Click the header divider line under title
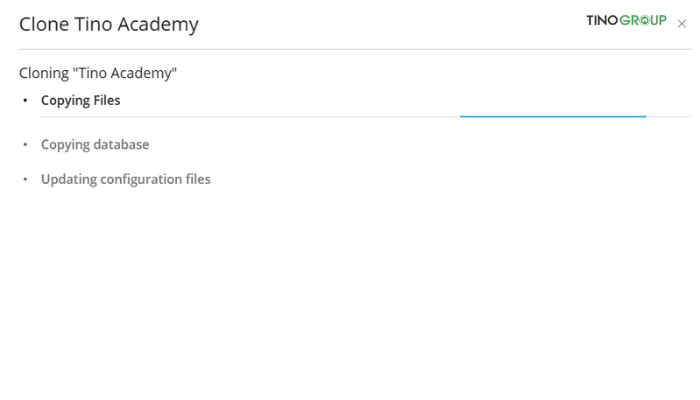The width and height of the screenshot is (700, 400). pos(355,49)
